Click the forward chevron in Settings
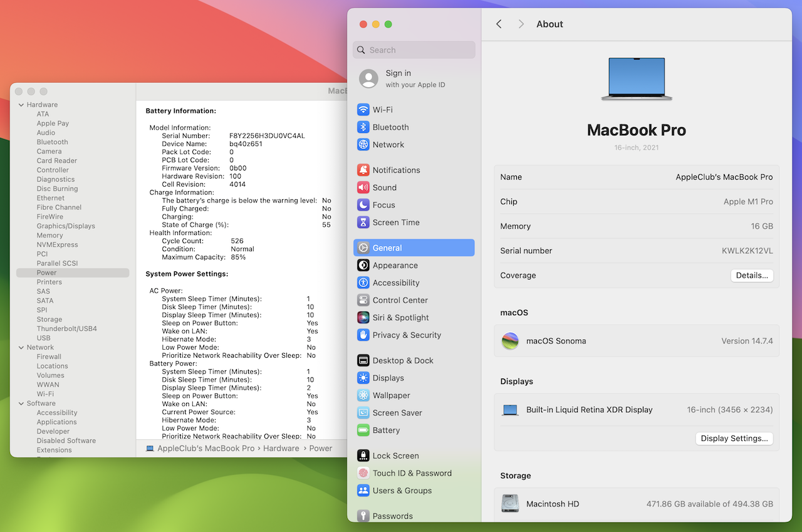802x532 pixels. (x=521, y=24)
